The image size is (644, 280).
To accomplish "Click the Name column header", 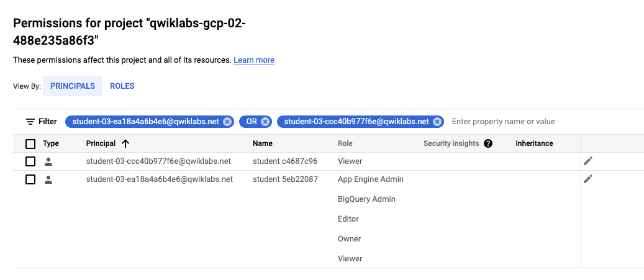I will coord(263,143).
